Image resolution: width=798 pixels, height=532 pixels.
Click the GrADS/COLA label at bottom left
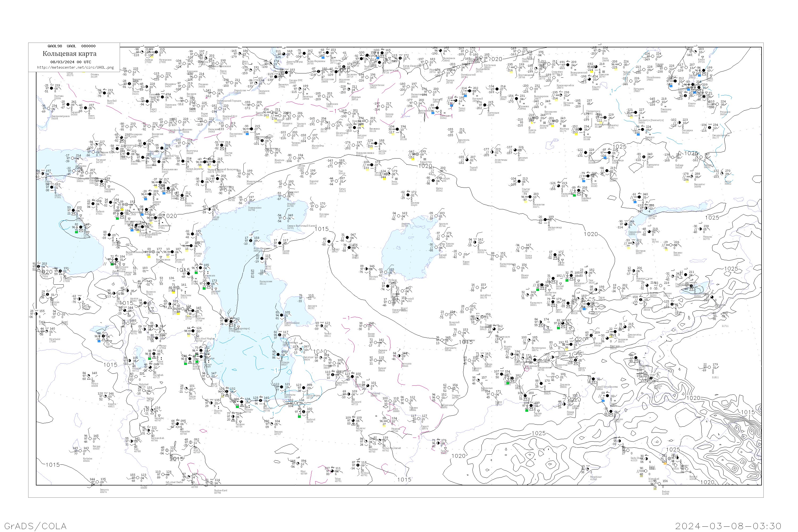[35, 526]
